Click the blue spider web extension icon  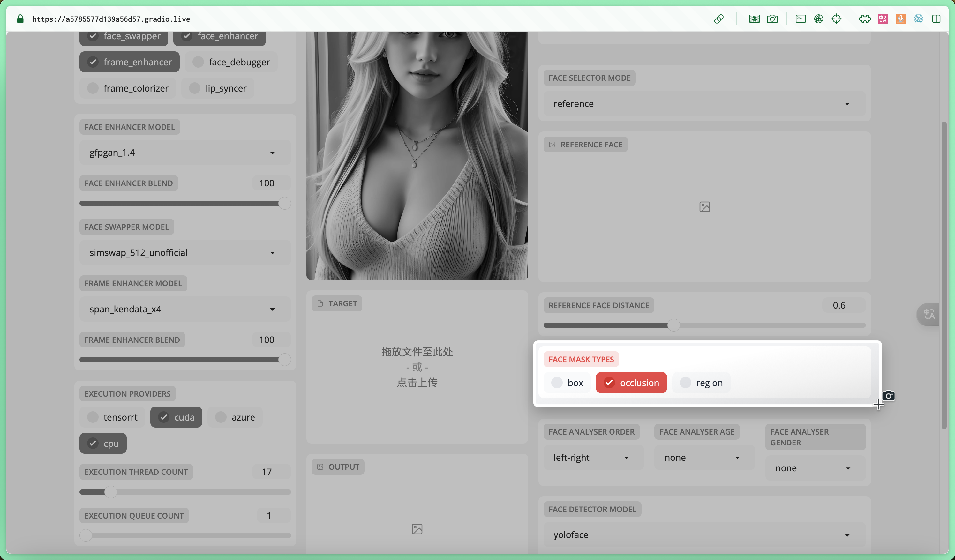(x=918, y=19)
